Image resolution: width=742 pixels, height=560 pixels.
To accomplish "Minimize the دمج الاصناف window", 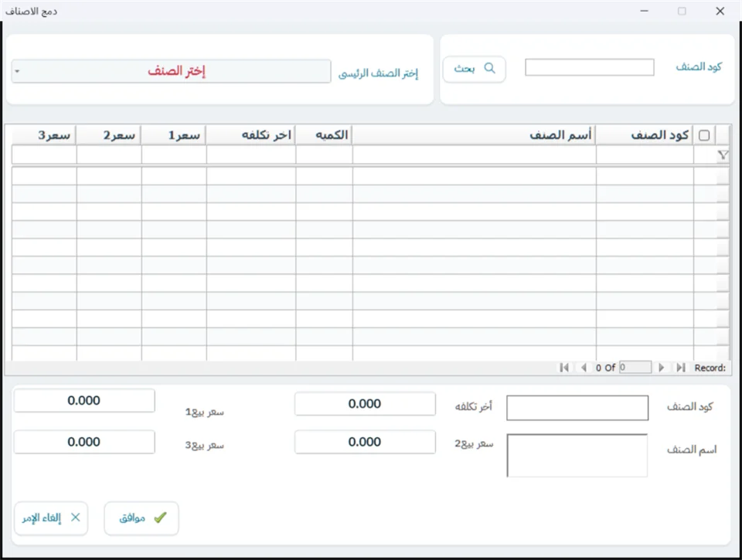I will [x=644, y=11].
